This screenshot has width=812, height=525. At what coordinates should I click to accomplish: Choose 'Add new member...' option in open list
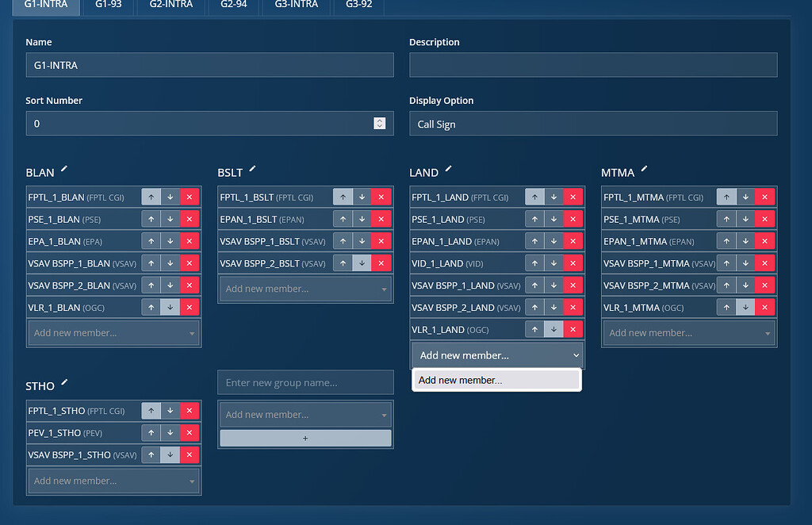pyautogui.click(x=496, y=380)
